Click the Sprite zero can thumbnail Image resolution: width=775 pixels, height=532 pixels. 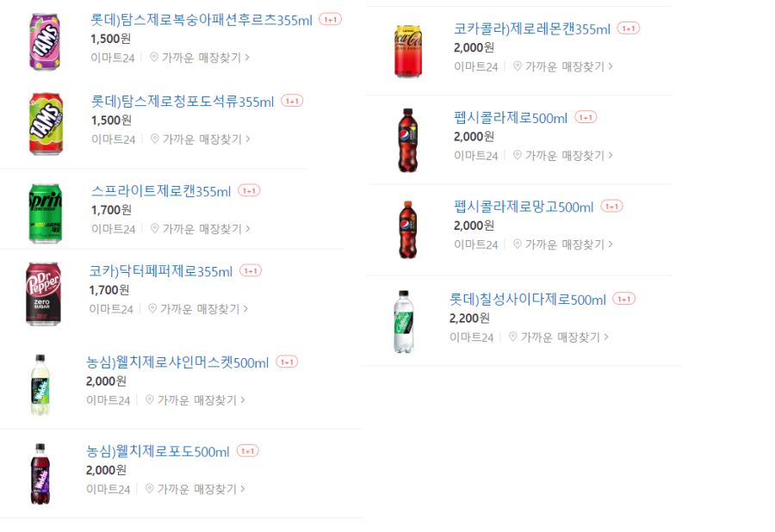(45, 213)
